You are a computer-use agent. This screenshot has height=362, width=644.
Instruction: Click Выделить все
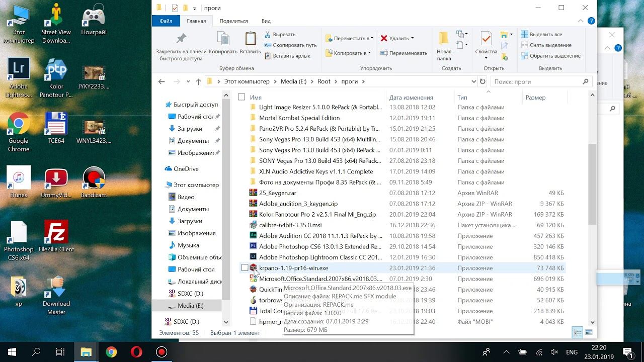point(541,35)
